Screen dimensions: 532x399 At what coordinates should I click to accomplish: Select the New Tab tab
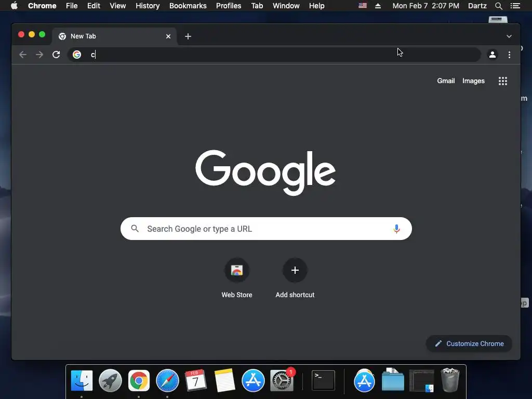(x=114, y=36)
